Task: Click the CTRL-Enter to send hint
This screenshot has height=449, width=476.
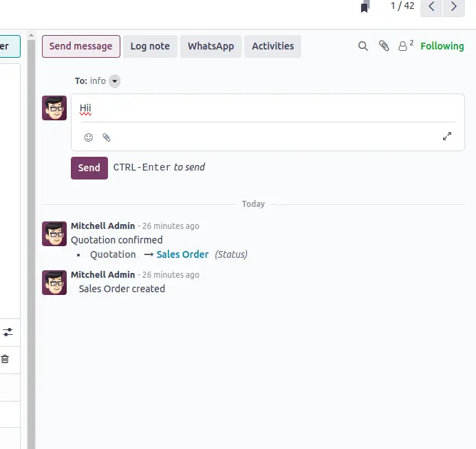Action: pos(159,167)
